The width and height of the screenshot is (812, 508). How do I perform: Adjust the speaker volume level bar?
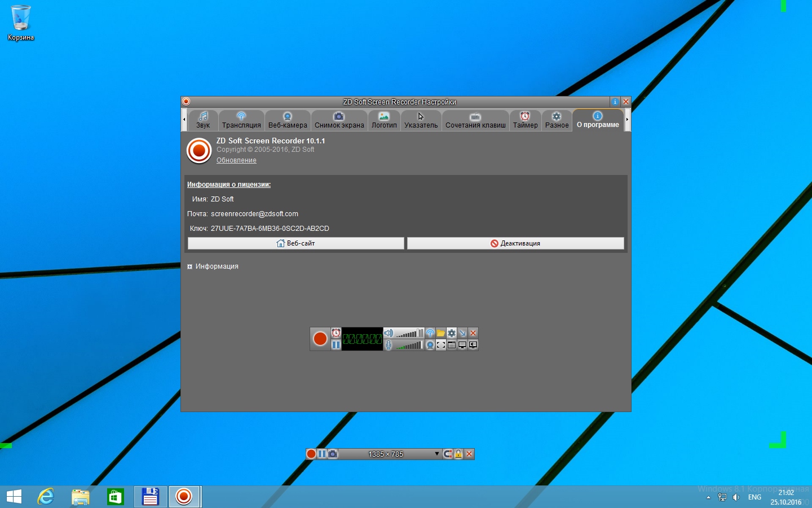tap(409, 334)
